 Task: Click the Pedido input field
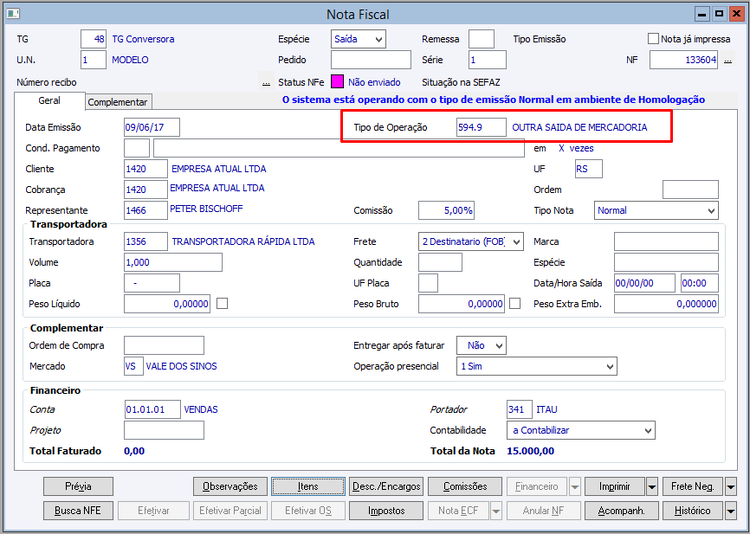coord(371,60)
